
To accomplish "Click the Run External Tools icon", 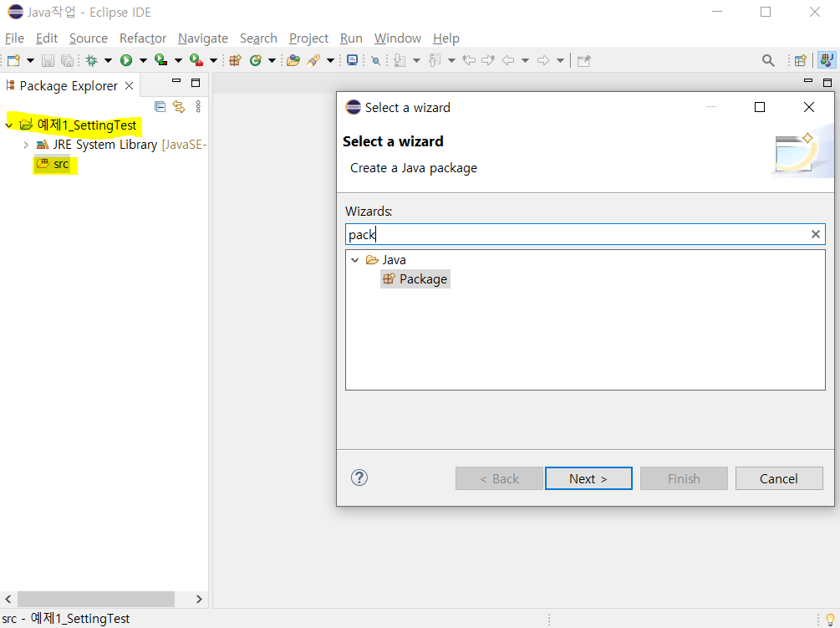I will tap(196, 60).
